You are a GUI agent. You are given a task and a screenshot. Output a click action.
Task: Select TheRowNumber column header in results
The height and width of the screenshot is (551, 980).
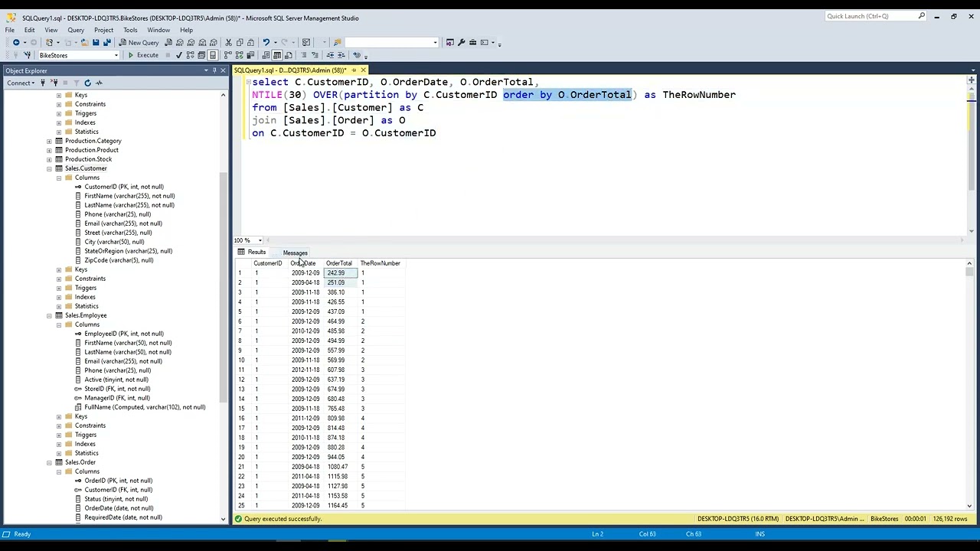(x=381, y=263)
